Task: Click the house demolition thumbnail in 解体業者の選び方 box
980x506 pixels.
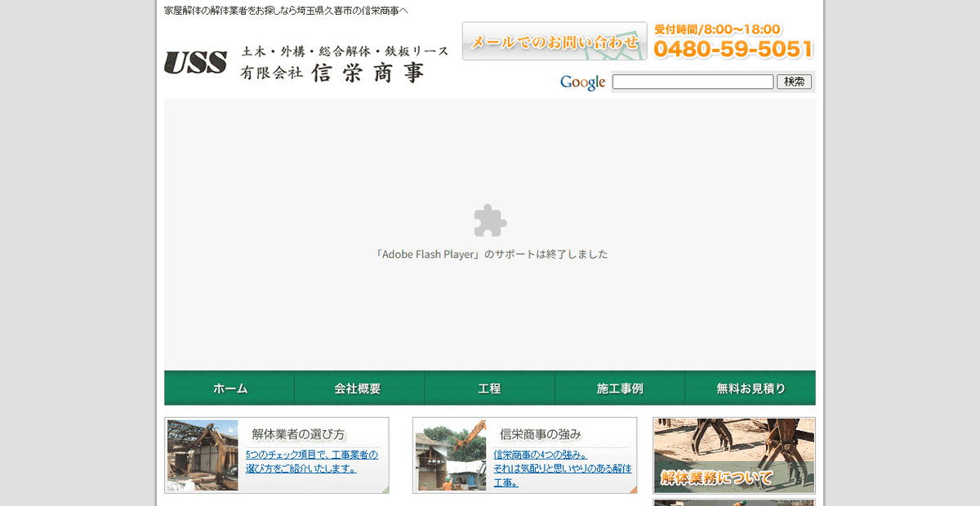Action: pos(202,454)
